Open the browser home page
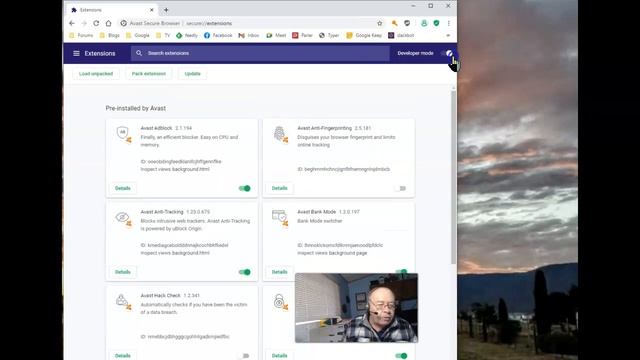The height and width of the screenshot is (360, 640). pos(109,23)
